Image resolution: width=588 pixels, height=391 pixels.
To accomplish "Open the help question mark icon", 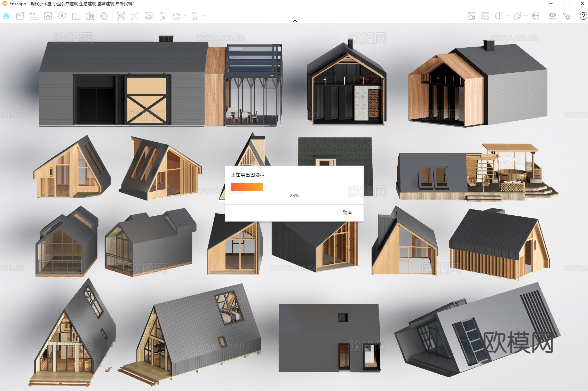I will [583, 16].
